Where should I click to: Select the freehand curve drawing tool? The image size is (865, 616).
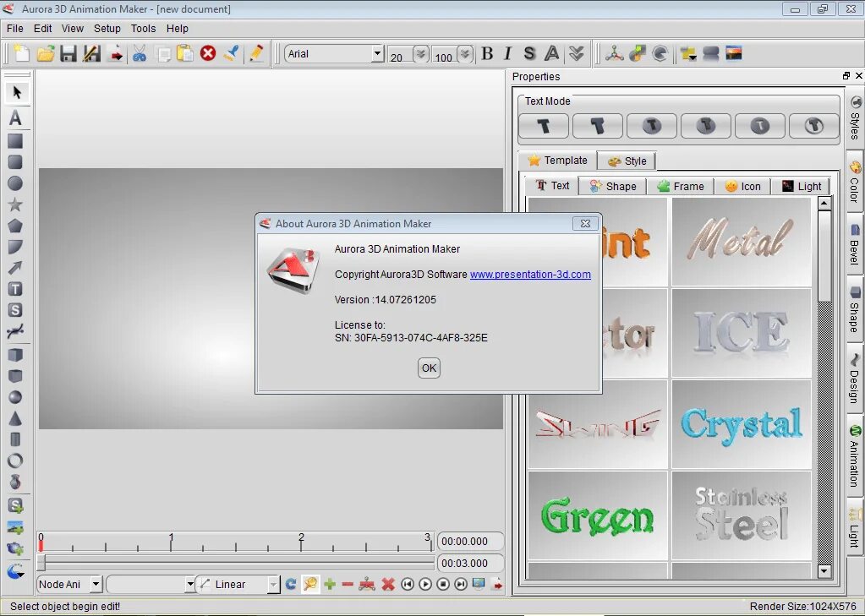(15, 331)
